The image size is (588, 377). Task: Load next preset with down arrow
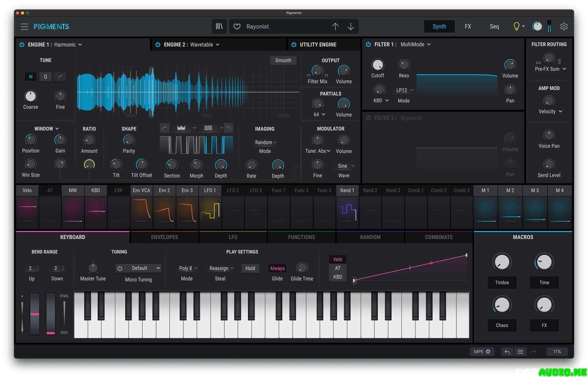click(x=351, y=26)
